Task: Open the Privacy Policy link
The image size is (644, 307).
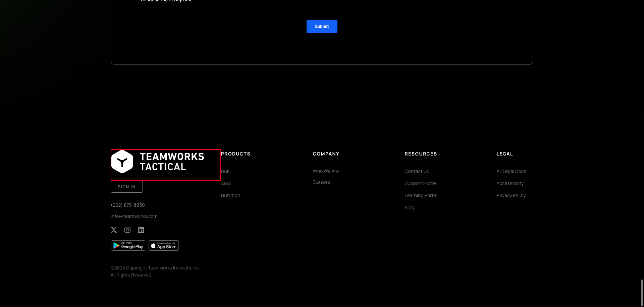Action: 511,195
